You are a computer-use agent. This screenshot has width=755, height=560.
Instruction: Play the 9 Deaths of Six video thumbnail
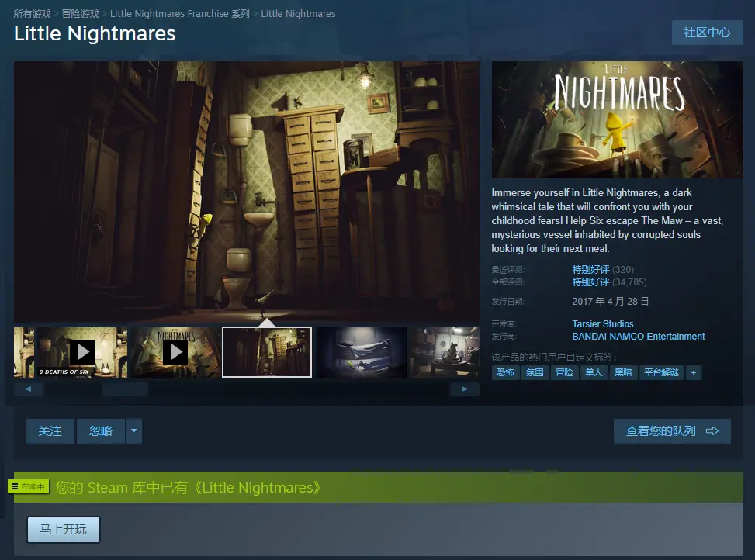pos(83,352)
